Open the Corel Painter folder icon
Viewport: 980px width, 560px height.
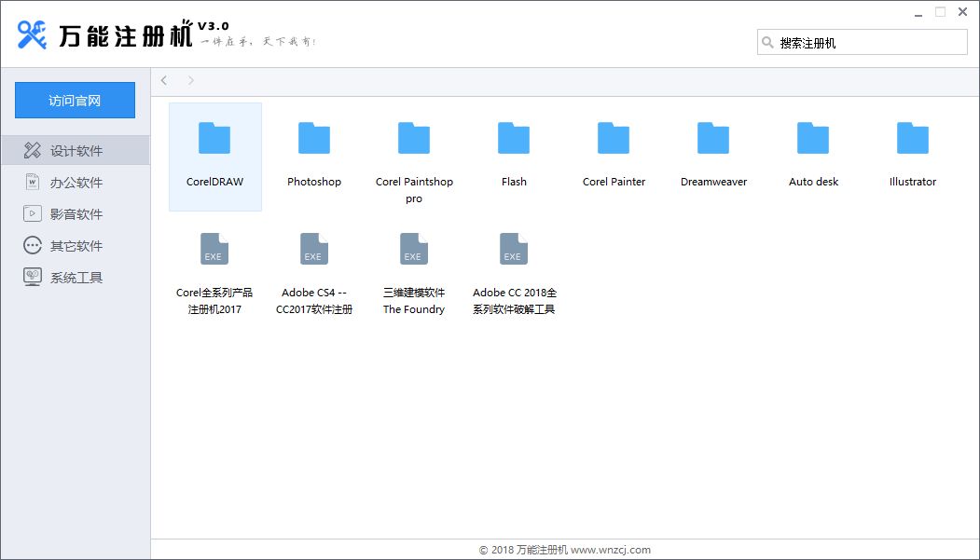coord(614,138)
